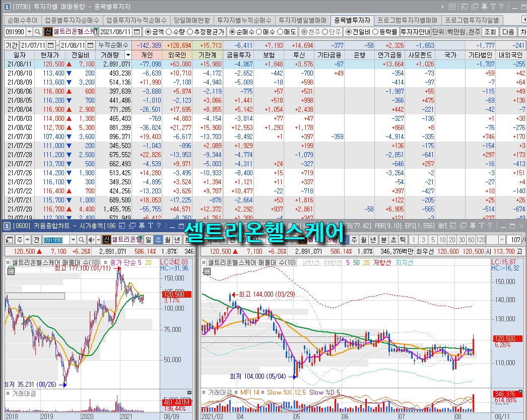Switch to 업종별투자자순매수 tab
Screen dimensions: 527x420
pos(72,21)
